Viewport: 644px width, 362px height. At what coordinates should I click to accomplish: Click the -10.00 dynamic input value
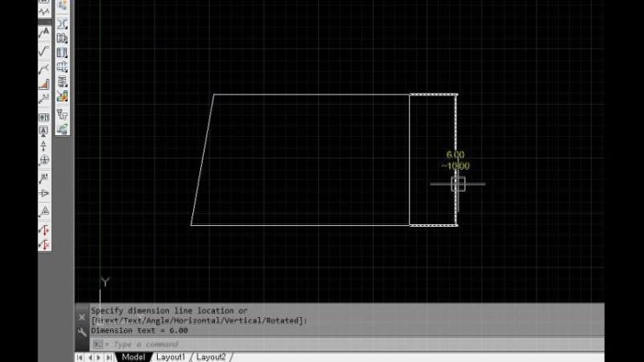pos(455,165)
